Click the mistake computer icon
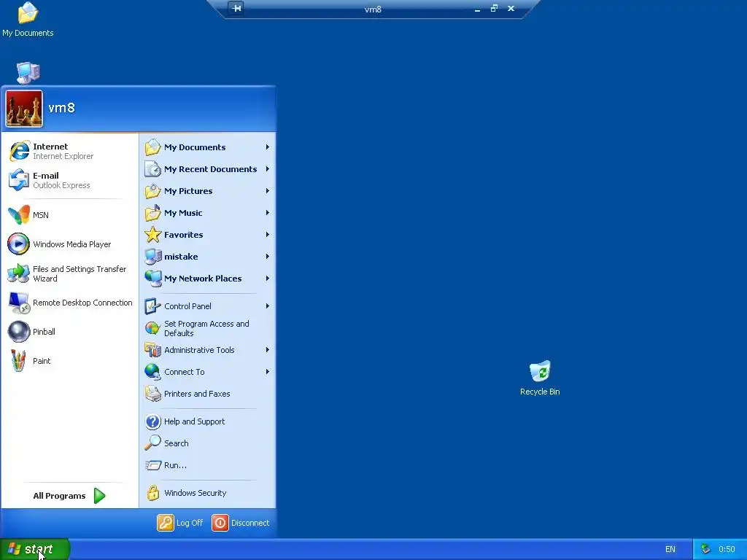This screenshot has height=560, width=747. (153, 257)
